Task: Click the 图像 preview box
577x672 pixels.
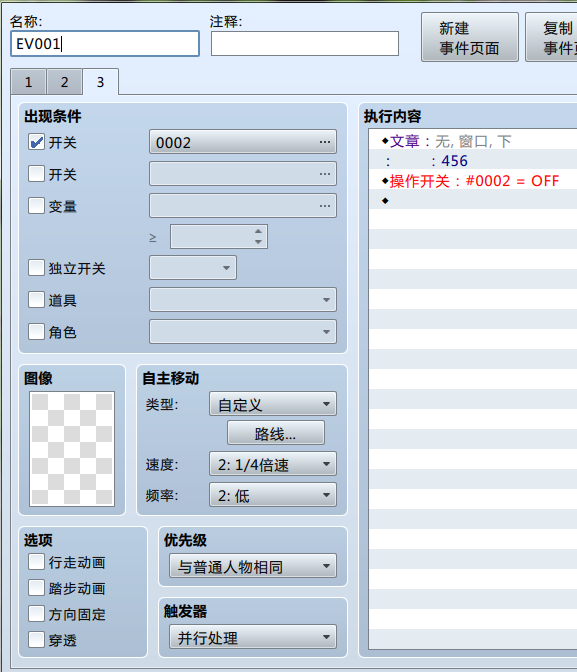Action: click(72, 449)
